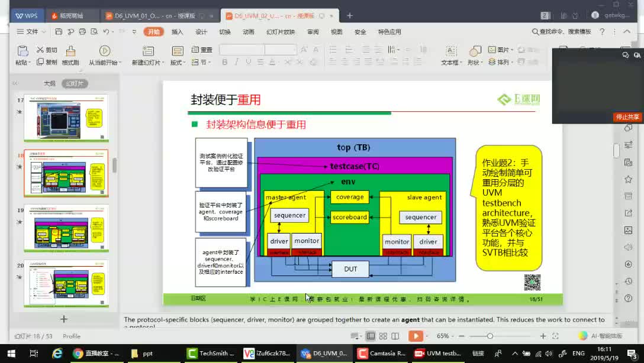Switch to Reading view in status bar
This screenshot has width=644, height=363.
tap(395, 336)
